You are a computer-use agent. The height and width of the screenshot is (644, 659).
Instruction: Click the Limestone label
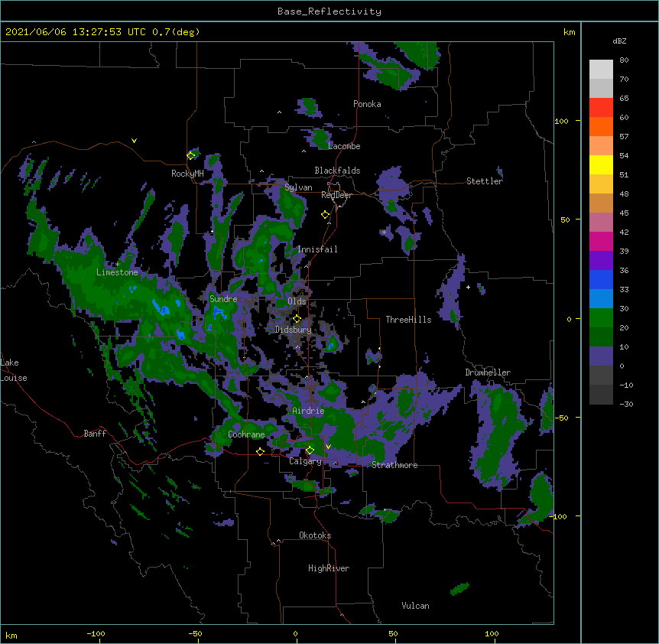pyautogui.click(x=117, y=272)
